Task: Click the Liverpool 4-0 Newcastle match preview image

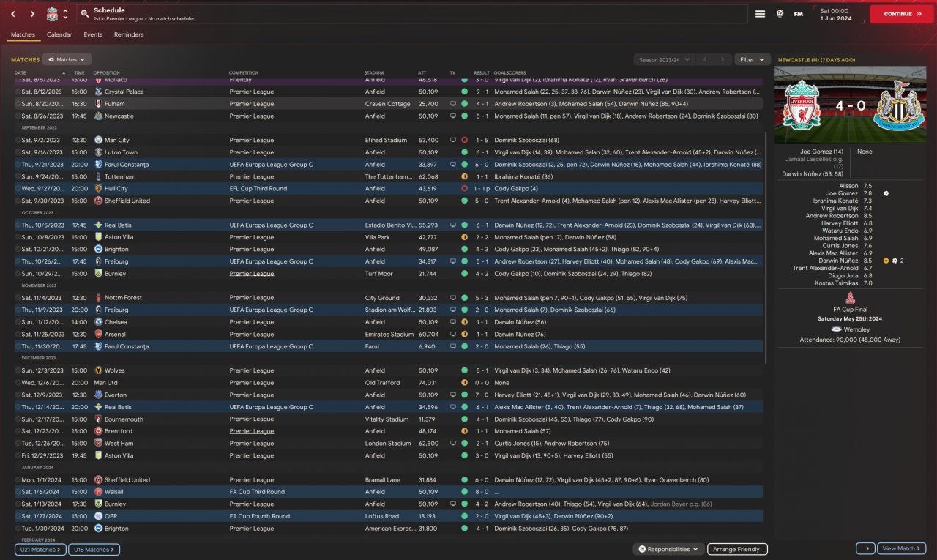Action: pyautogui.click(x=850, y=104)
